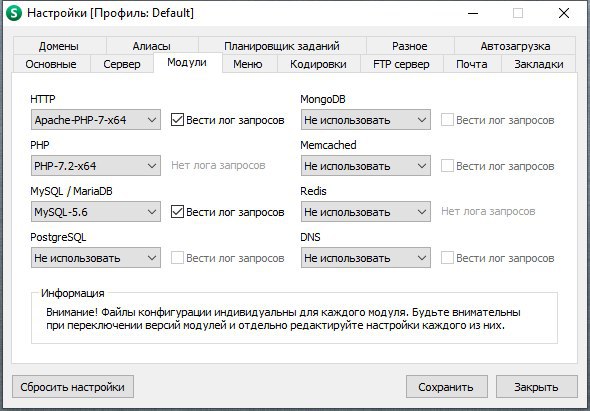
Task: Click the HTTP label
Action: point(43,99)
